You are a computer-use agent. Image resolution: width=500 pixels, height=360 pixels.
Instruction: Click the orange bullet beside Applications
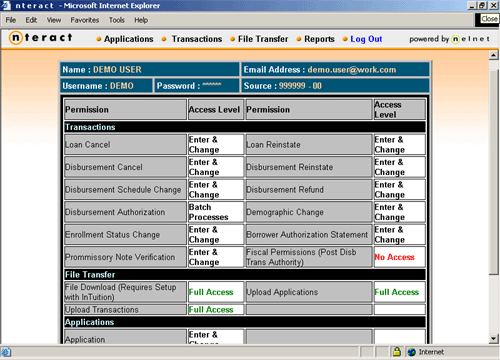tap(99, 39)
